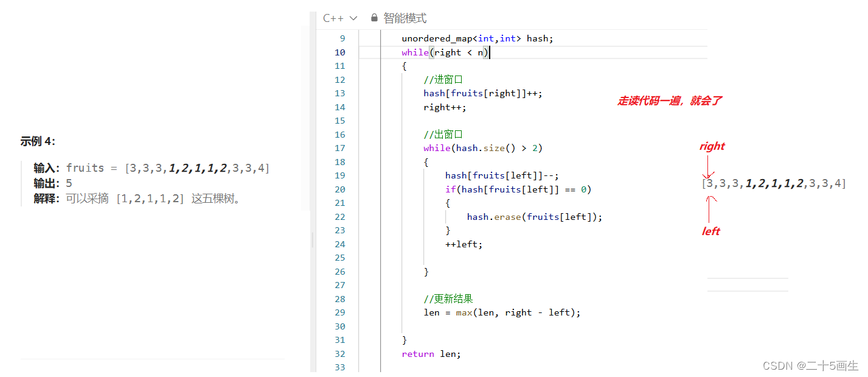Click the //进窗口 comment
868x377 pixels.
pyautogui.click(x=443, y=80)
